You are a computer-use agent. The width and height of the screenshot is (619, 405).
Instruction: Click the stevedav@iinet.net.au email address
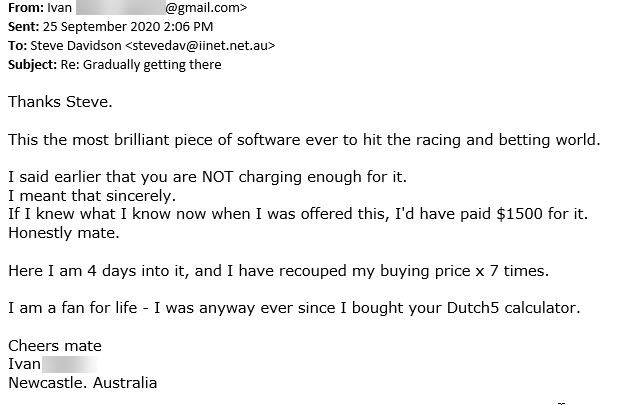coord(200,45)
